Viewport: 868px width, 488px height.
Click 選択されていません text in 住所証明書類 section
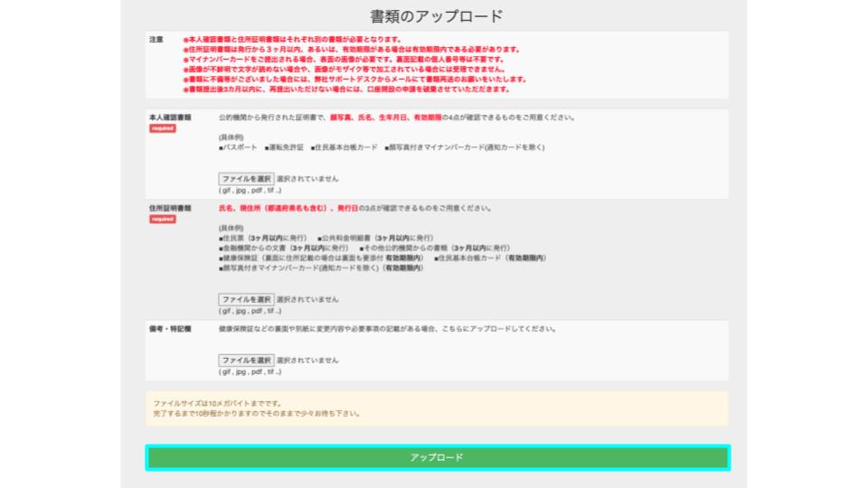pyautogui.click(x=307, y=299)
